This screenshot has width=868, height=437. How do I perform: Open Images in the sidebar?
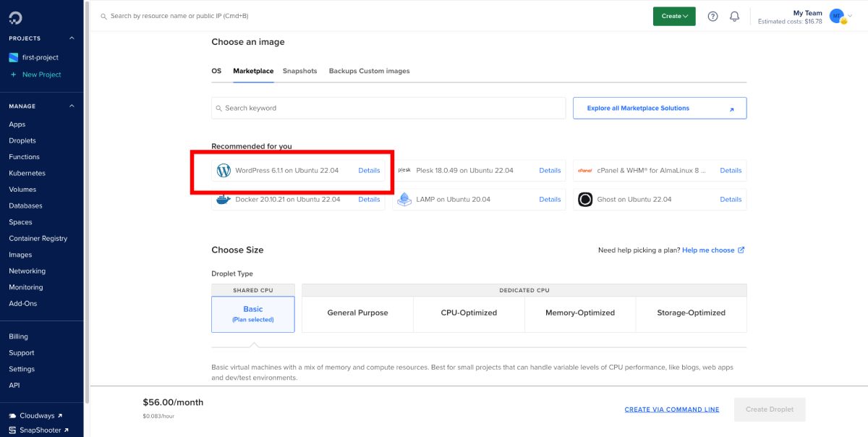pos(20,255)
